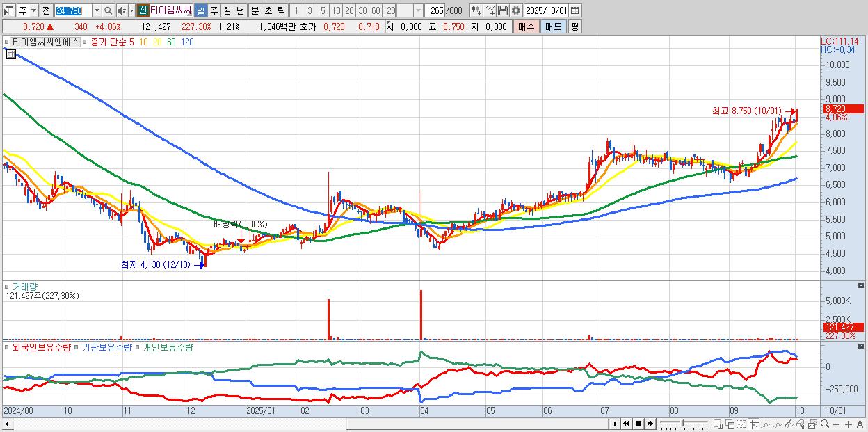Screen dimensions: 868x432
Task: Click the 개인보유수량 legend label
Action: [x=168, y=346]
